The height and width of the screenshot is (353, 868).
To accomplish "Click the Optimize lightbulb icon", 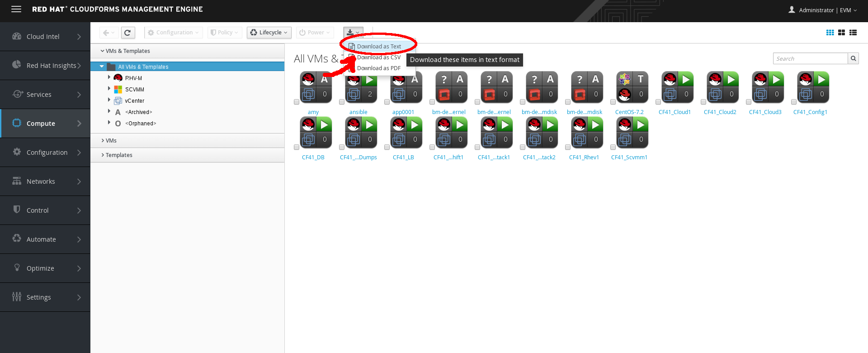I will [x=17, y=267].
